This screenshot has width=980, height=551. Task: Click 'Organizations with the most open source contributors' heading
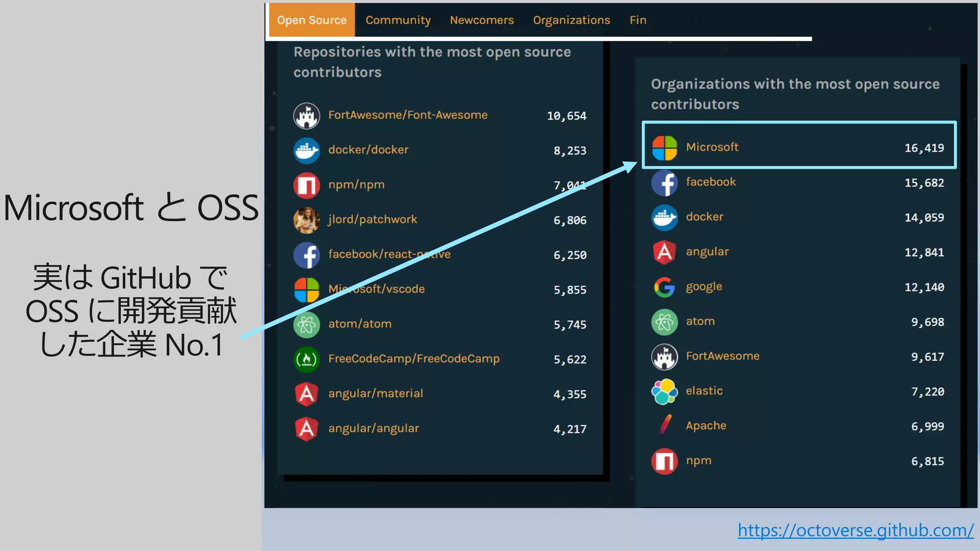[x=795, y=94]
